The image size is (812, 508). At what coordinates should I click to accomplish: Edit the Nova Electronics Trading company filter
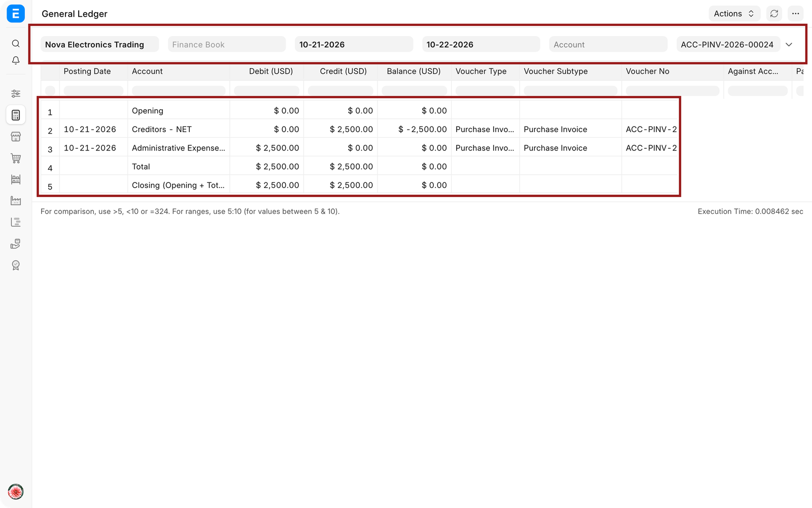click(99, 44)
